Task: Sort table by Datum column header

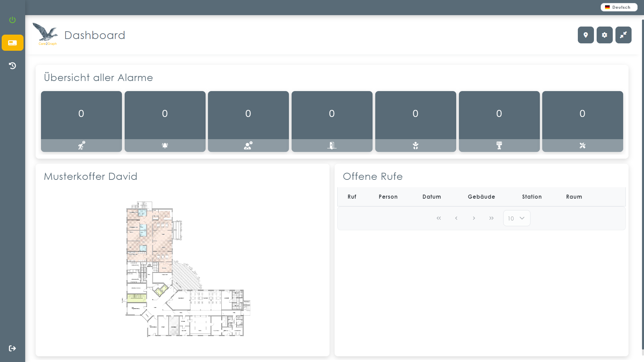Action: [x=432, y=197]
